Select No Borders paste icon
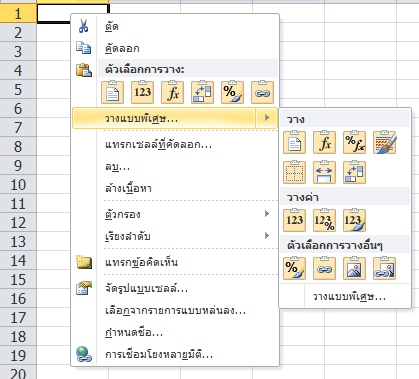 [294, 172]
